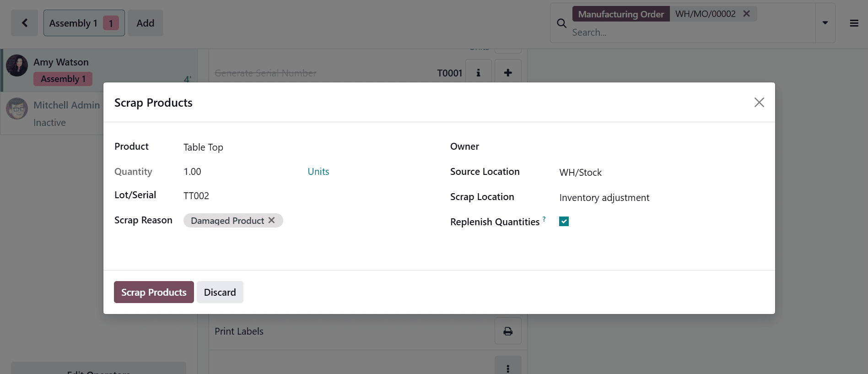Click the Add button
The width and height of the screenshot is (868, 374).
tap(146, 23)
